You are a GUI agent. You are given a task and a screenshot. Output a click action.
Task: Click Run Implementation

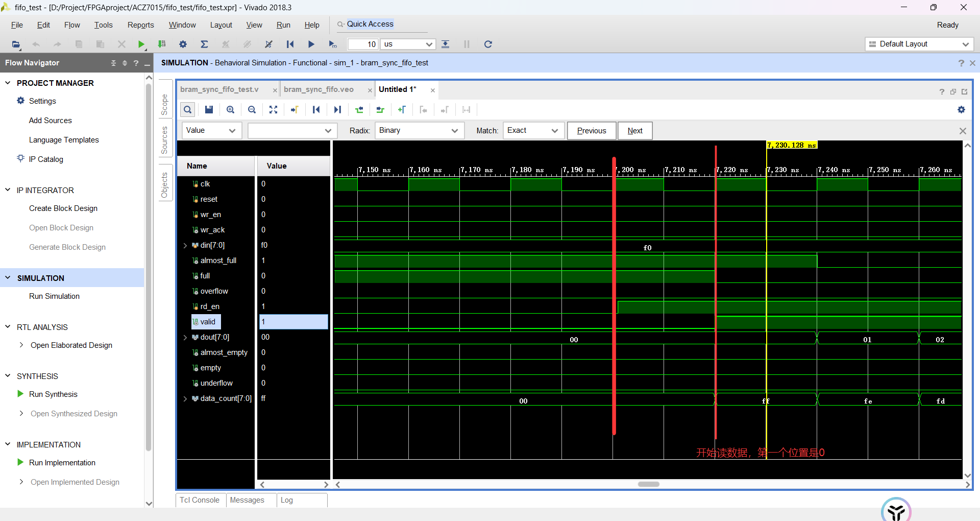pyautogui.click(x=62, y=463)
